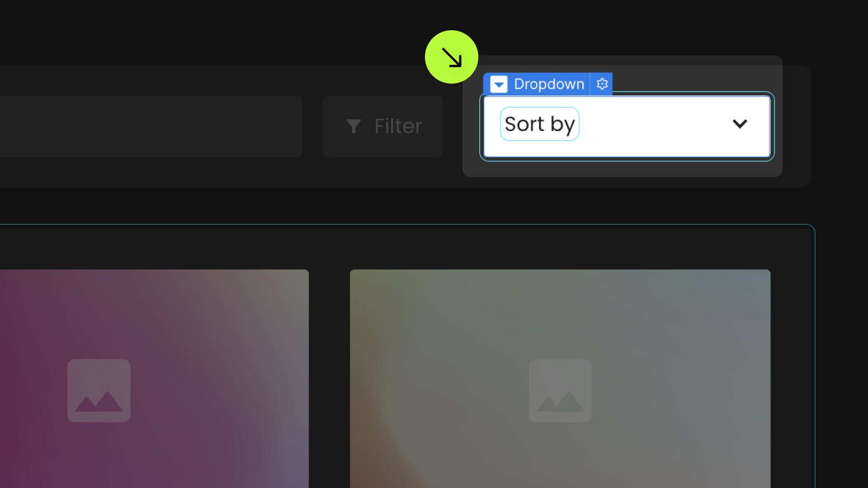Click the green circle arrow badge
868x488 pixels.
click(x=451, y=57)
